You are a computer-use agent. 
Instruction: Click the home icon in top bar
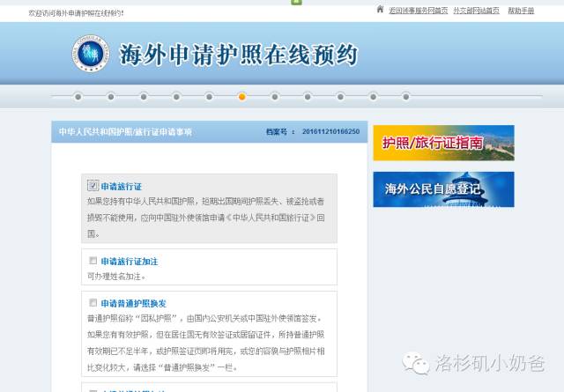click(x=380, y=10)
